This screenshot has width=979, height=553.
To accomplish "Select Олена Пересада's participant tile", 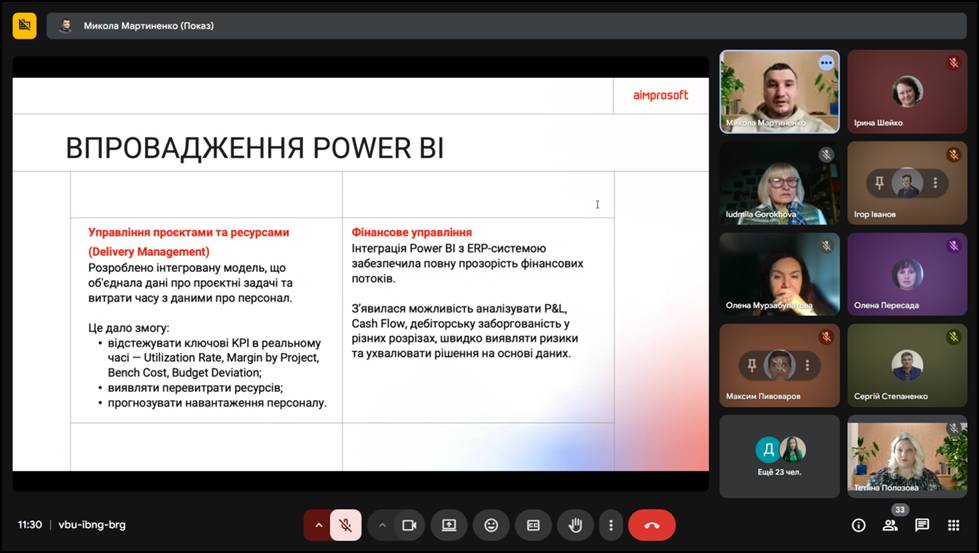I will coord(907,274).
